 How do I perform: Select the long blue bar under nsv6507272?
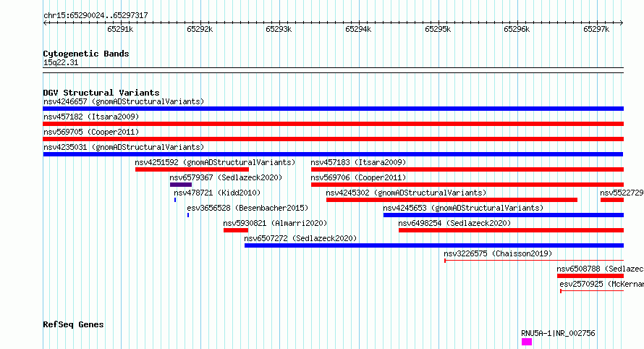click(x=434, y=245)
